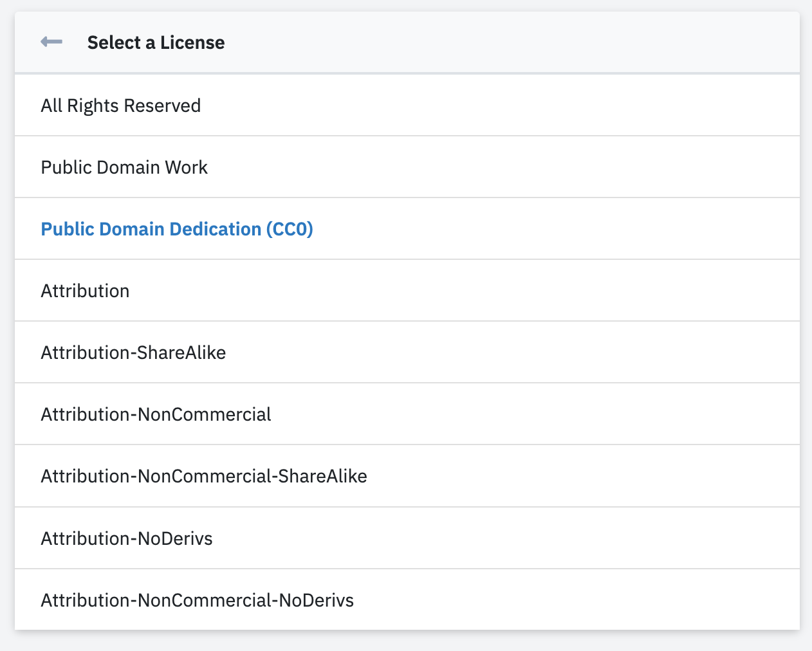
Task: Select the Attribution-NoDerivs license
Action: point(127,538)
